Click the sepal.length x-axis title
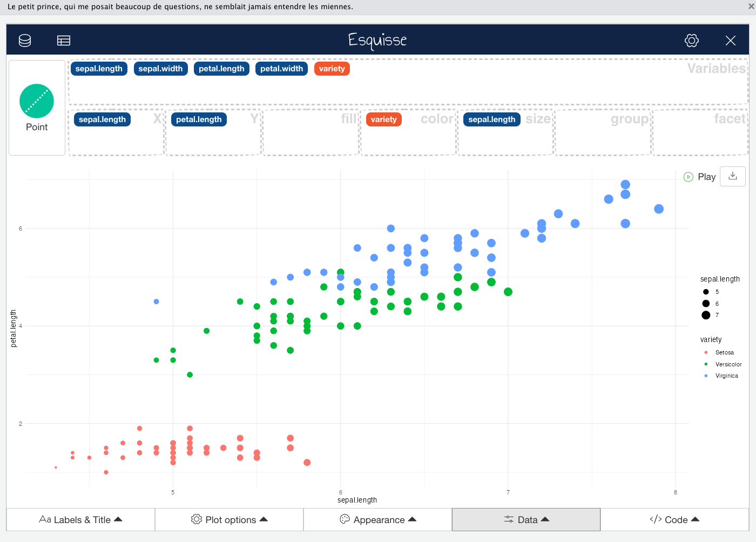The height and width of the screenshot is (542, 756). (x=357, y=500)
